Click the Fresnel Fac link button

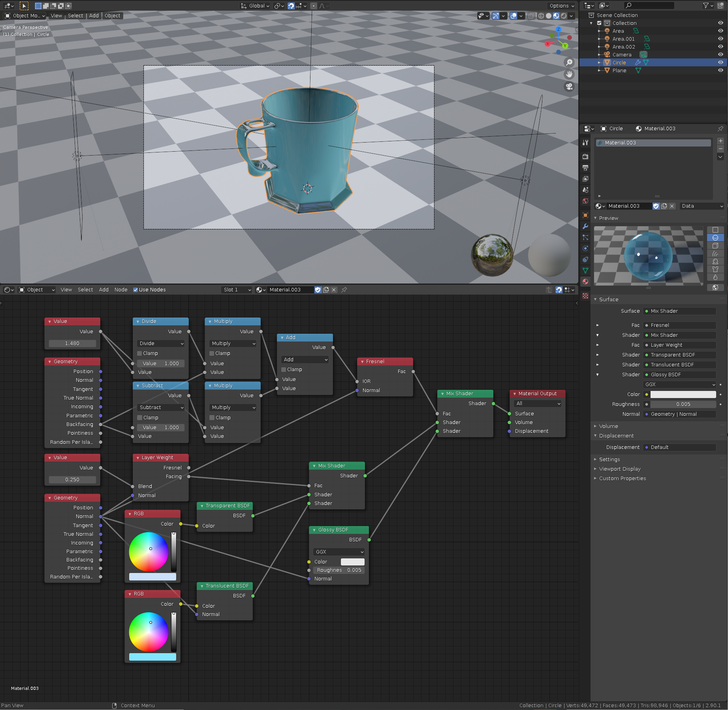click(x=680, y=325)
